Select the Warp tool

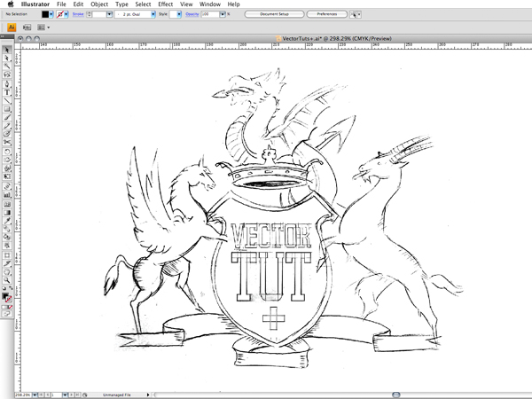coord(7,168)
